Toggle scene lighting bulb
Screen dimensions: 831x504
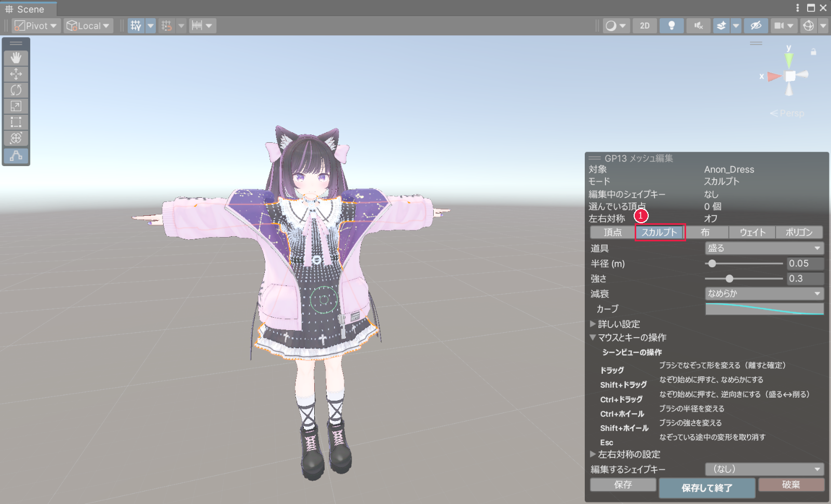672,25
